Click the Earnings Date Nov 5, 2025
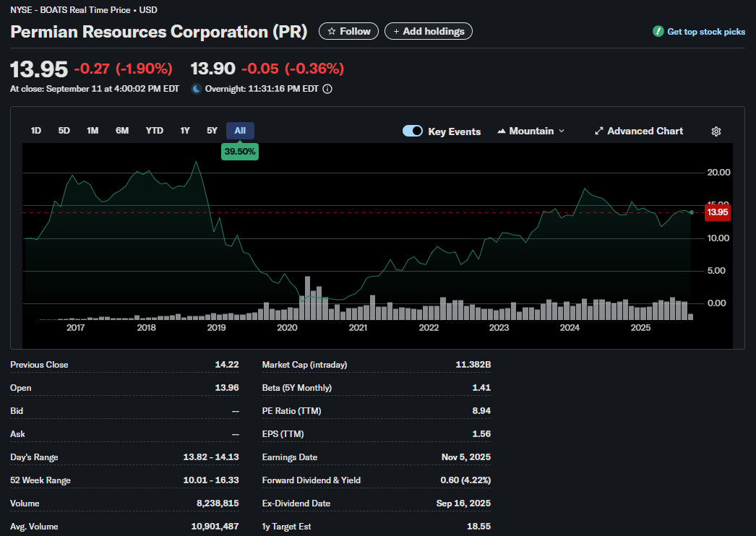Image resolution: width=756 pixels, height=536 pixels. [465, 457]
